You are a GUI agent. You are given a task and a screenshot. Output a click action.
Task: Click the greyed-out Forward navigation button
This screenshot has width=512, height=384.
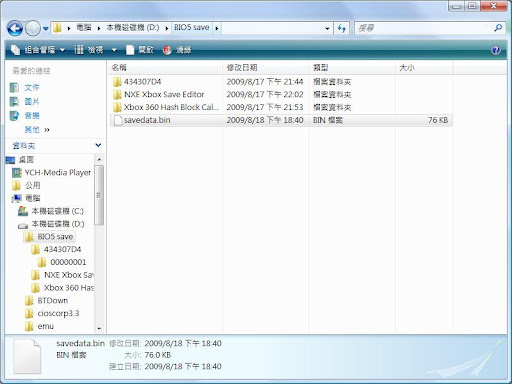click(x=33, y=28)
